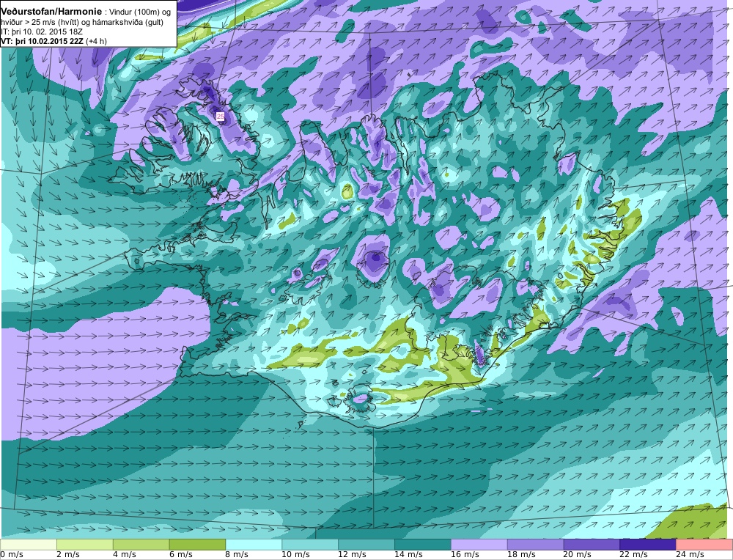Click the 8 m/s pale cyan legend swatch
This screenshot has width=733, height=560.
pos(254,545)
